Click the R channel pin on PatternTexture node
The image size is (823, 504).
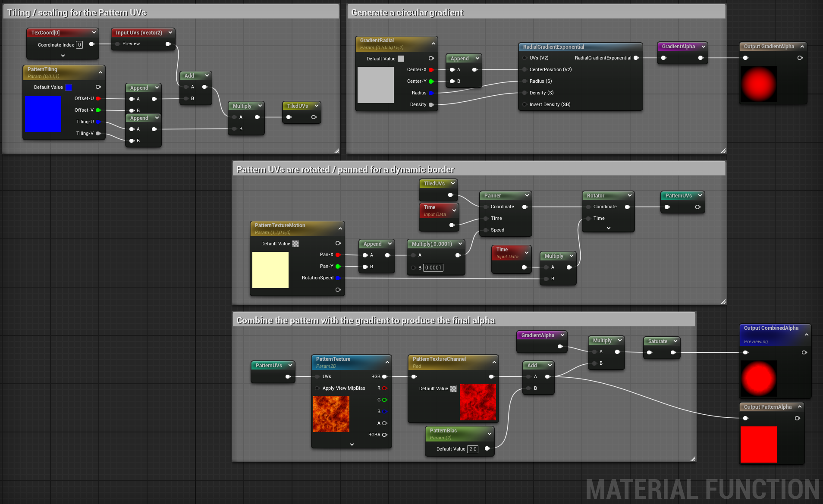point(383,388)
